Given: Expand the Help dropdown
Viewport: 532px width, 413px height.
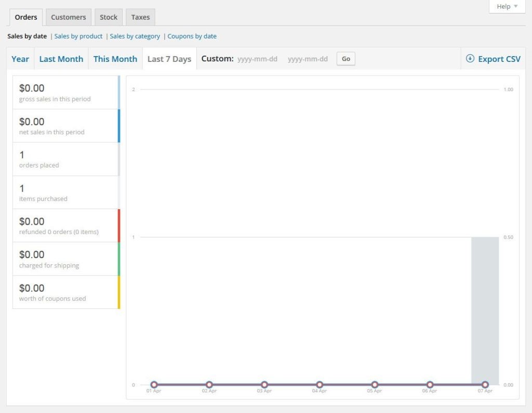Looking at the screenshot, I should coord(507,7).
